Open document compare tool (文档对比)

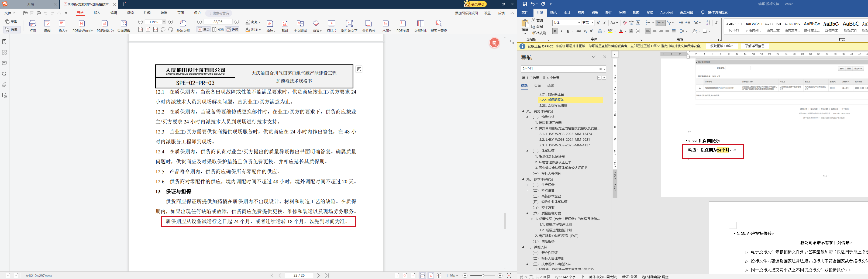click(x=420, y=26)
